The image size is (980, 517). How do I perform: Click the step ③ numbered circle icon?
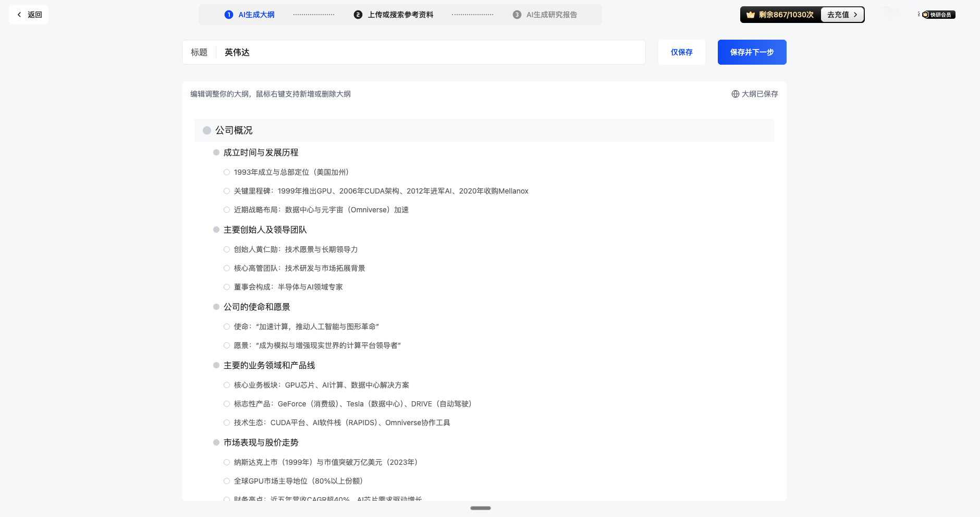coord(516,15)
